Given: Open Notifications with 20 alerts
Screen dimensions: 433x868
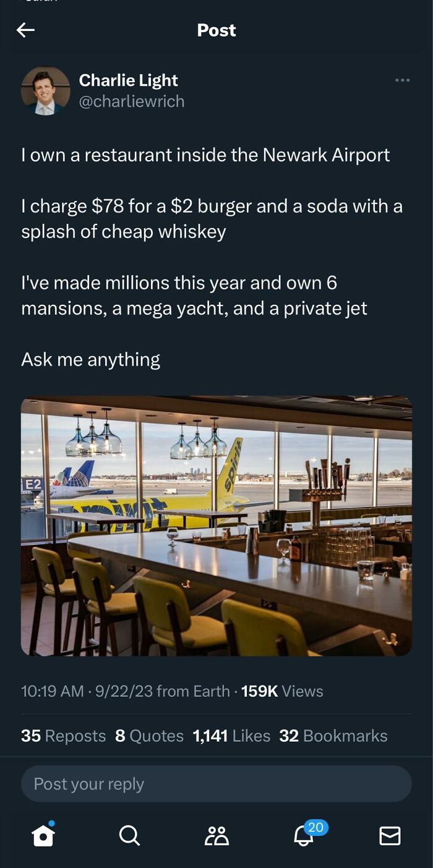Looking at the screenshot, I should 302,836.
